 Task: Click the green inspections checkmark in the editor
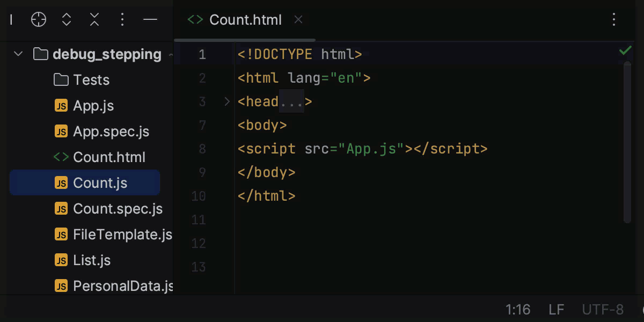click(x=625, y=50)
